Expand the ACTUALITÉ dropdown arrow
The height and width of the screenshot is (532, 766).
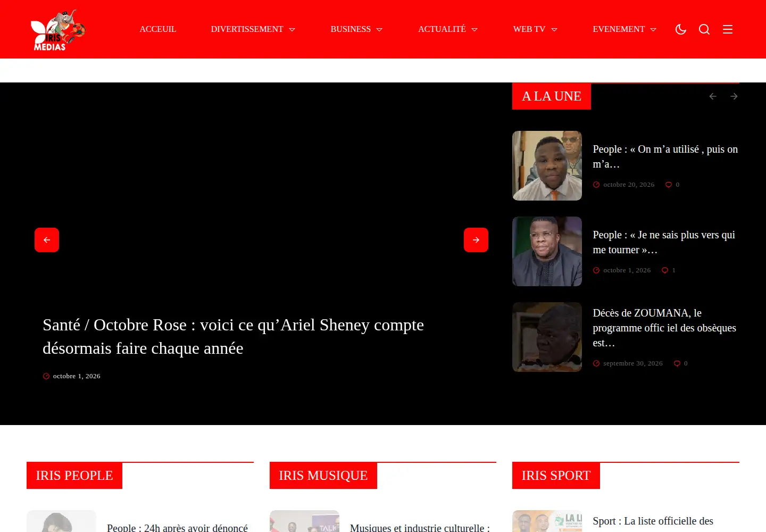click(x=474, y=30)
